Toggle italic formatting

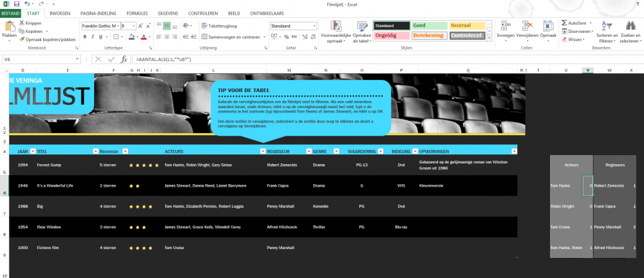tap(93, 37)
